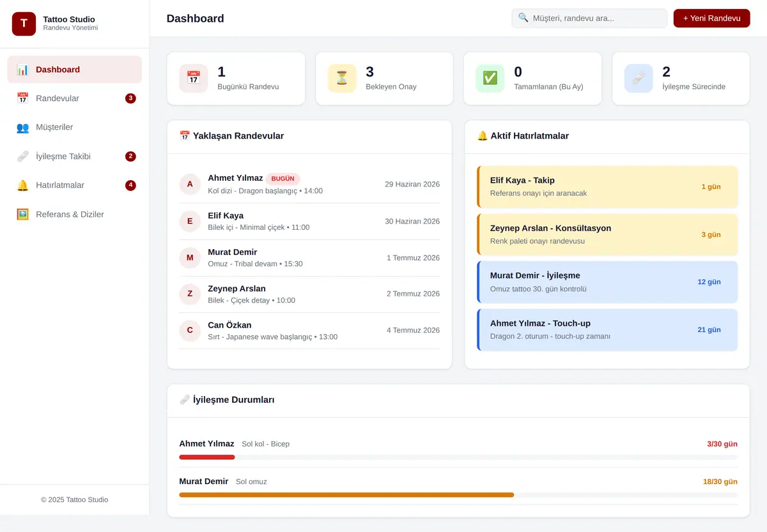Viewport: 767px width, 532px height.
Task: Click the Randevular calendar icon in sidebar
Action: [x=22, y=98]
